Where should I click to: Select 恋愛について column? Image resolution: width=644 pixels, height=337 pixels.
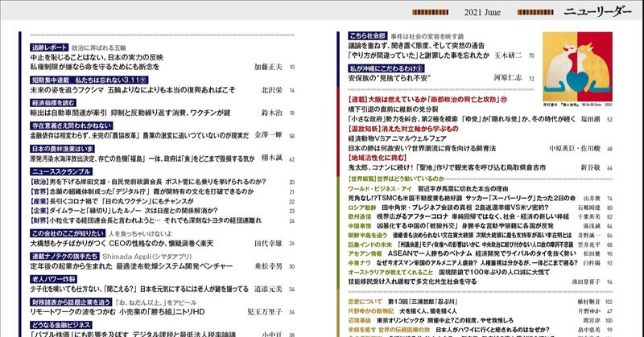tap(365, 302)
